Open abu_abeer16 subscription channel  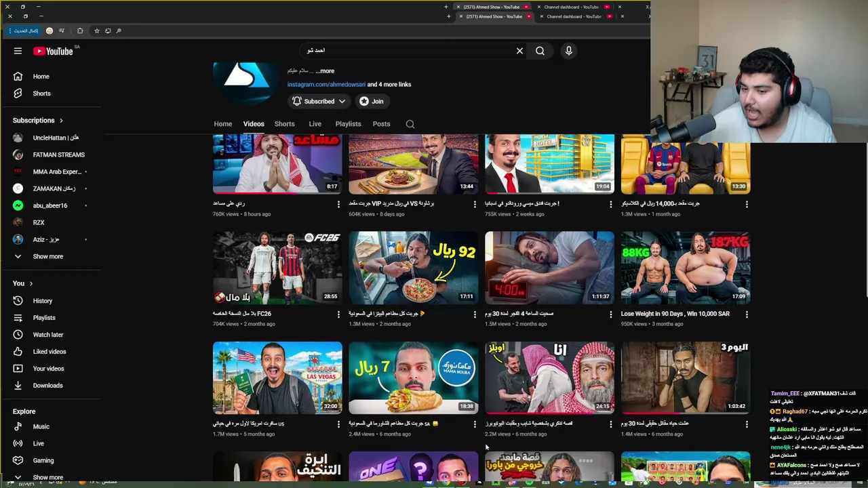pos(52,205)
